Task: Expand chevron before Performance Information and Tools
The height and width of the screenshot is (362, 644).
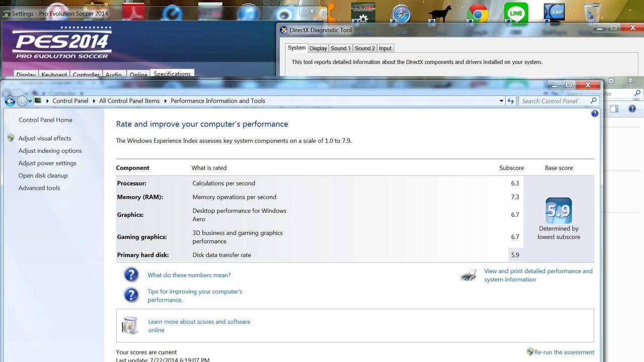Action: [166, 101]
